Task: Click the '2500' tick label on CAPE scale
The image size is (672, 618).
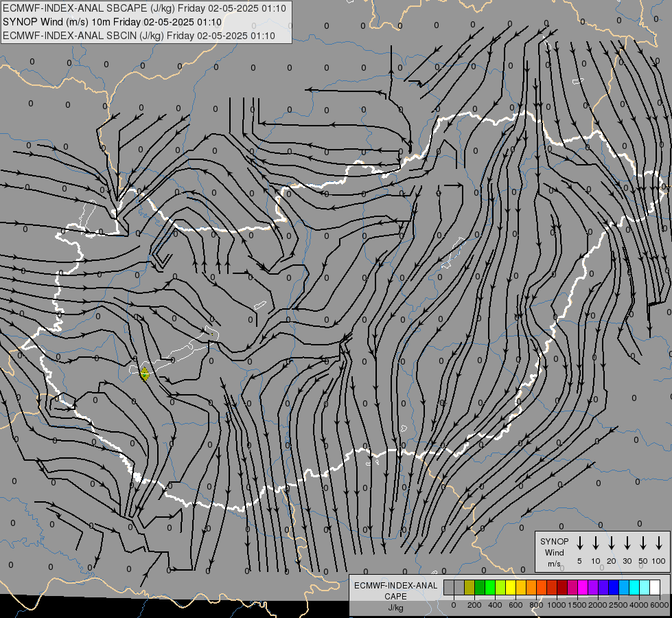Action: pyautogui.click(x=618, y=605)
